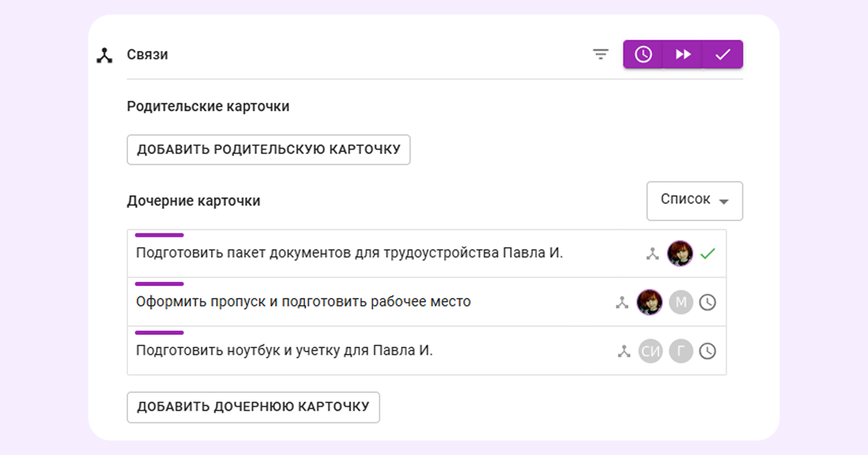
Task: Toggle the fast-forward in-progress filter button
Action: pos(683,54)
